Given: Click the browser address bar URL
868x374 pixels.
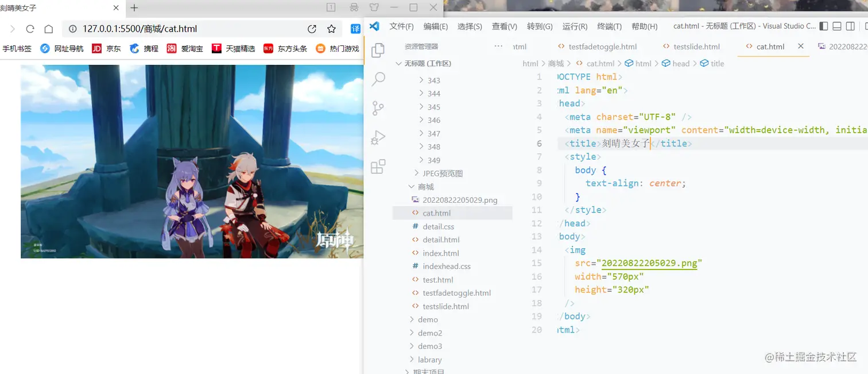Looking at the screenshot, I should [x=139, y=29].
